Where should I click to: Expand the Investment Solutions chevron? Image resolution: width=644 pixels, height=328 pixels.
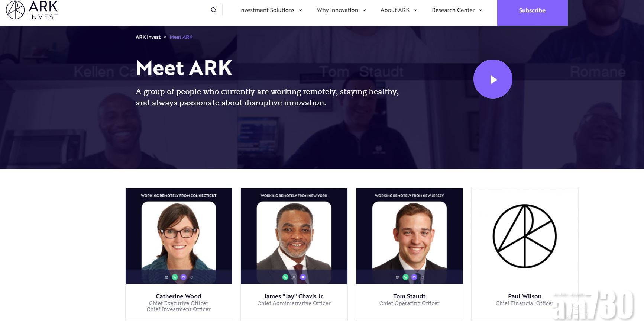click(300, 10)
